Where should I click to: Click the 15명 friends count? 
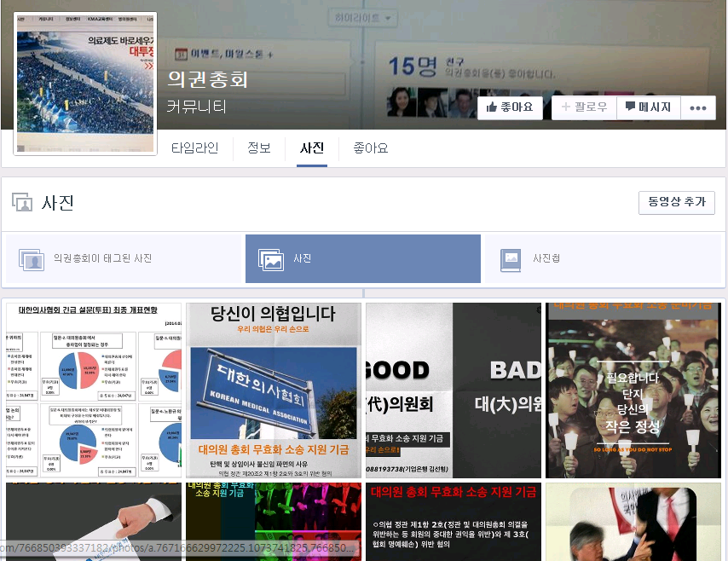pos(413,66)
